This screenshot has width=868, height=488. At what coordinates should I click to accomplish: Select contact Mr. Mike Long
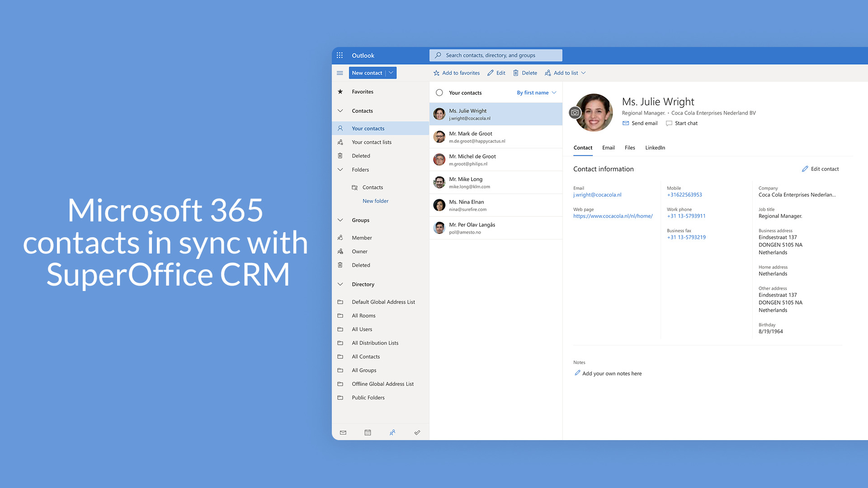pyautogui.click(x=496, y=183)
